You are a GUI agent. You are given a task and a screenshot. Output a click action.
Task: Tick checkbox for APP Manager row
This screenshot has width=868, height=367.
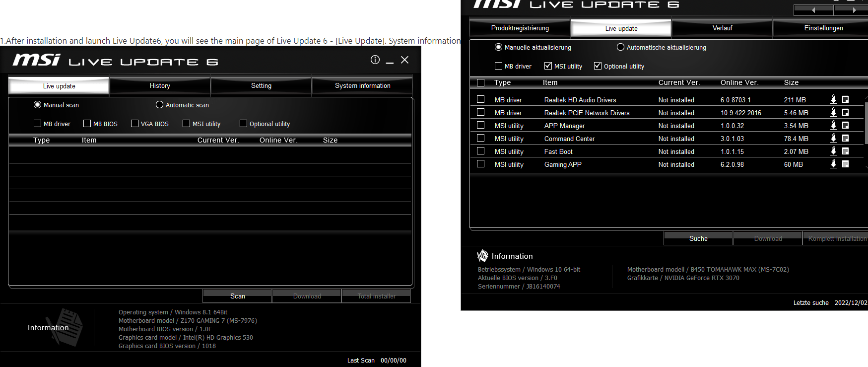click(x=480, y=125)
